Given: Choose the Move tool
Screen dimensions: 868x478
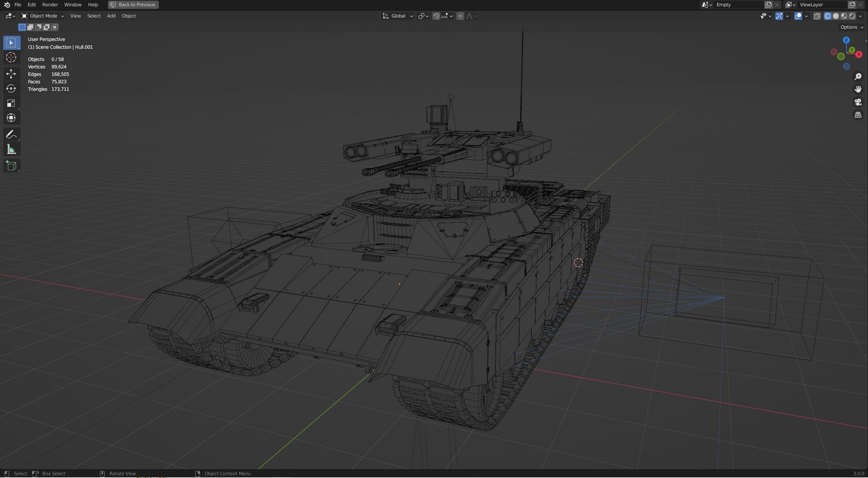Looking at the screenshot, I should 11,74.
